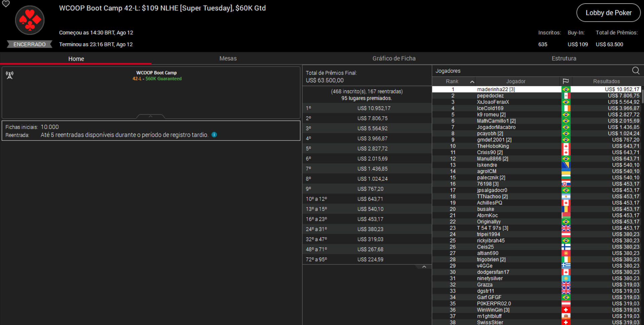Viewport: 644px width, 325px height.
Task: Click the flag icon for Iskendre
Action: (x=566, y=165)
